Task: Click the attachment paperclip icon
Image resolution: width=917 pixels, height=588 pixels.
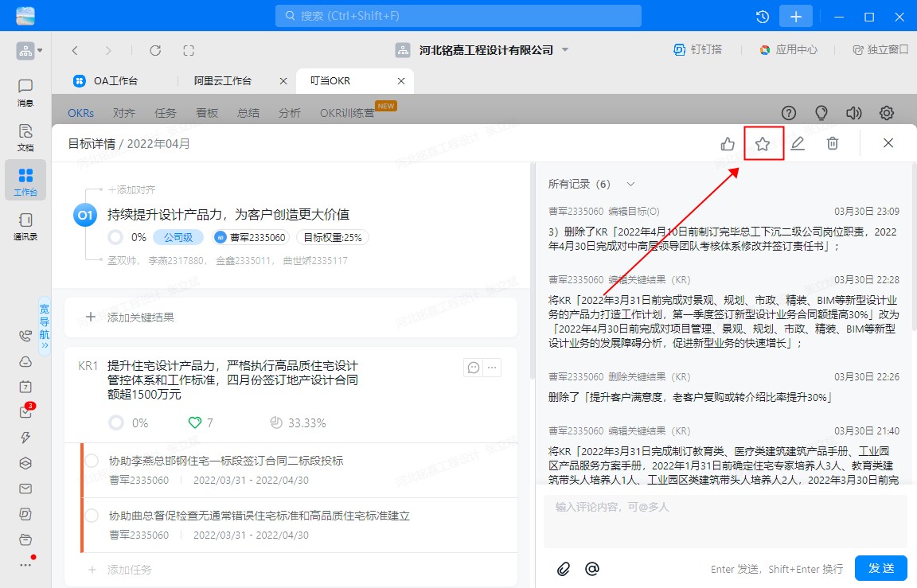Action: tap(564, 568)
